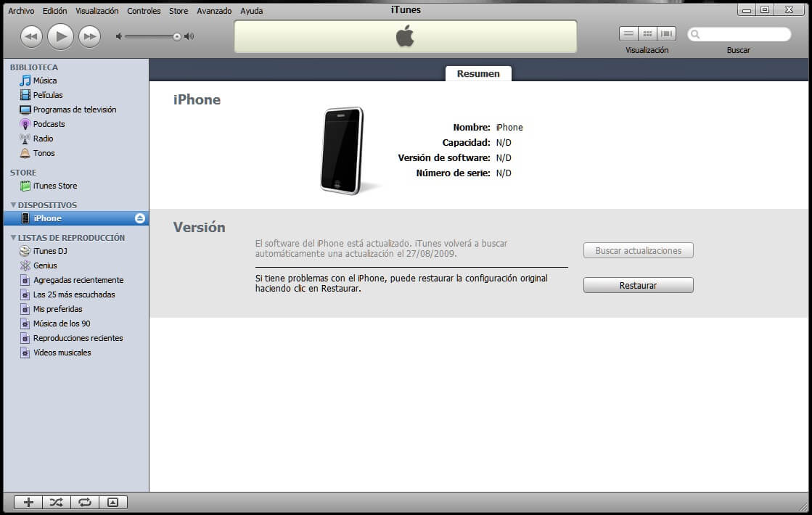Click the magnifier icon in search box
The image size is (812, 515).
[695, 35]
